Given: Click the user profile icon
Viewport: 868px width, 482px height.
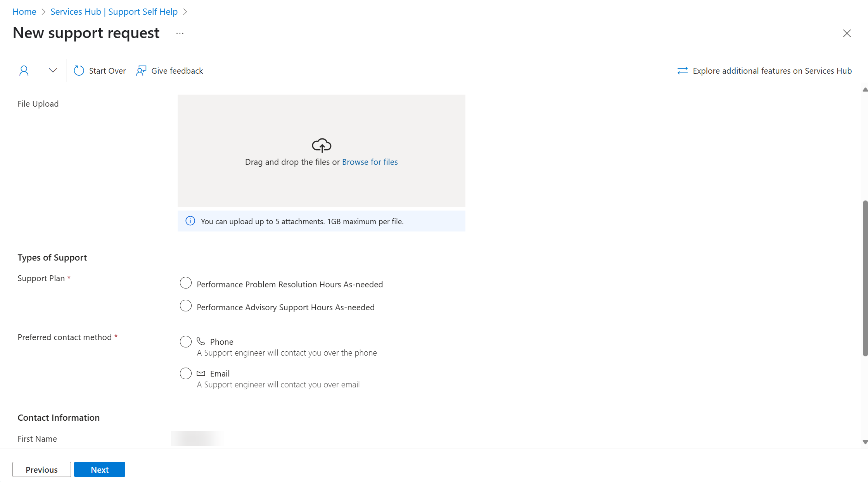Looking at the screenshot, I should pyautogui.click(x=24, y=70).
